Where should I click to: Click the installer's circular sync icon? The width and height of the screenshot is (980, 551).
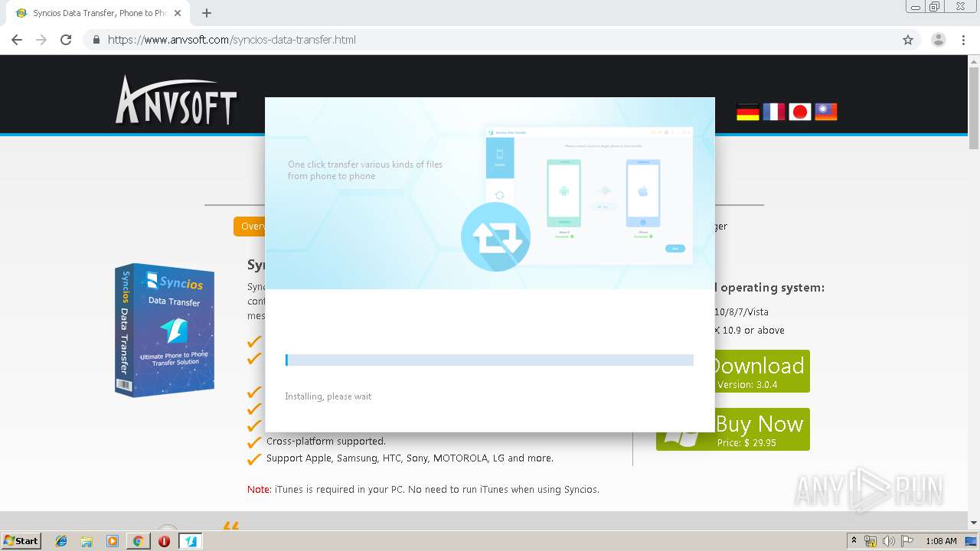pyautogui.click(x=495, y=237)
